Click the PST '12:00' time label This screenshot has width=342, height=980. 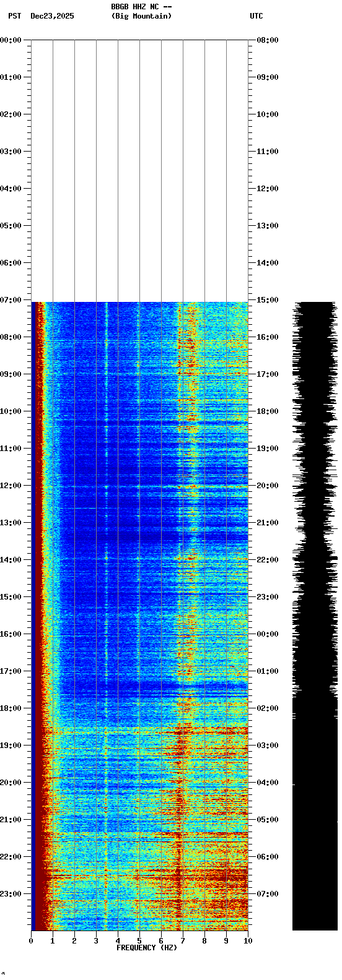(11, 486)
